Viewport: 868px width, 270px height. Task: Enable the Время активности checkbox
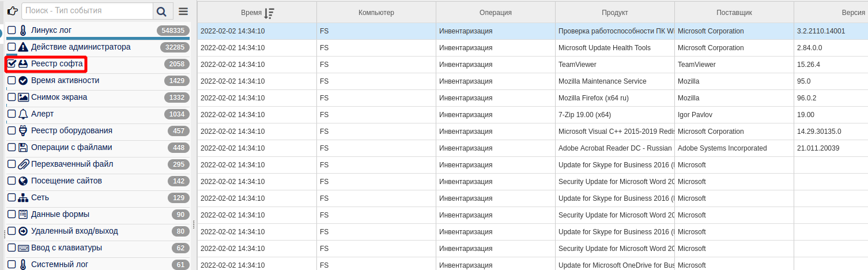12,81
